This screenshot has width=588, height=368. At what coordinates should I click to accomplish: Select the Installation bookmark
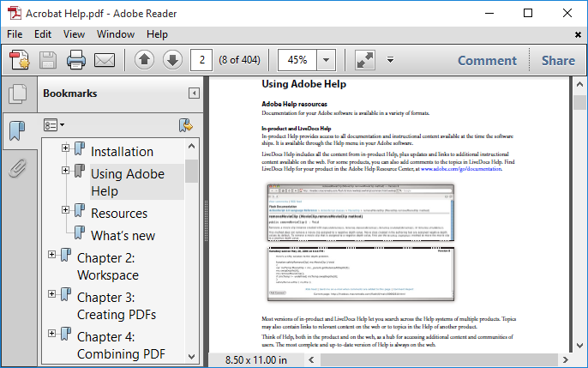tap(123, 152)
